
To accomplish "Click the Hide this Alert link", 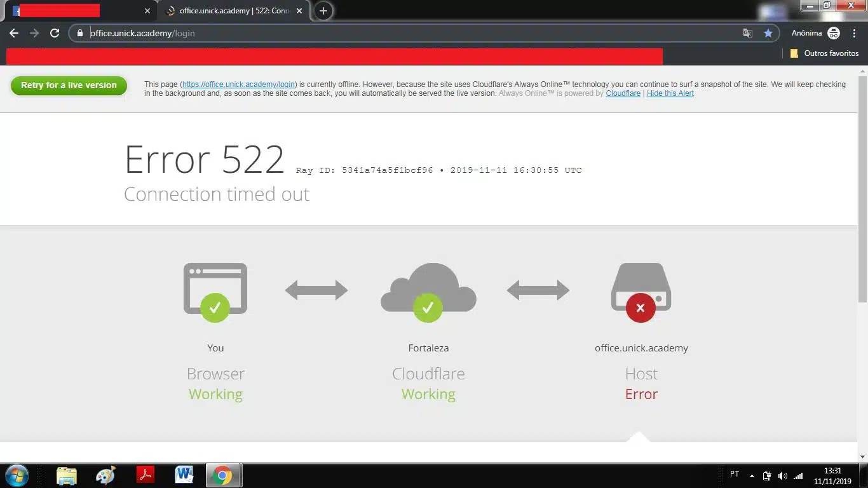I will click(670, 93).
